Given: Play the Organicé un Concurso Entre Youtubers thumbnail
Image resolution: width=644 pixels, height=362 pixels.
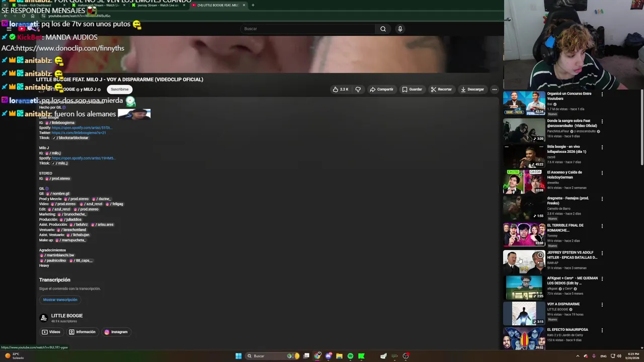Looking at the screenshot, I should [524, 103].
